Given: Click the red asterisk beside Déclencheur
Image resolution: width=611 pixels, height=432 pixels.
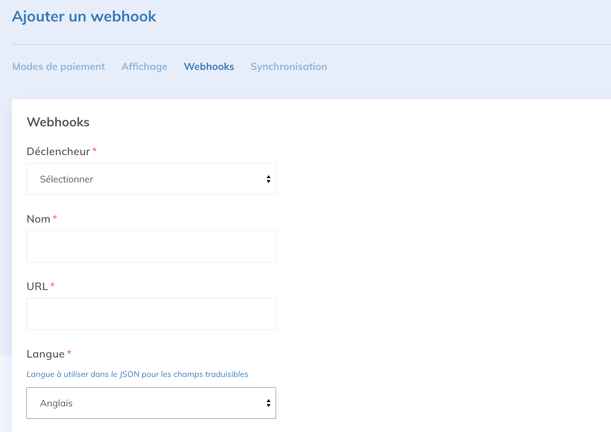Looking at the screenshot, I should (x=95, y=151).
